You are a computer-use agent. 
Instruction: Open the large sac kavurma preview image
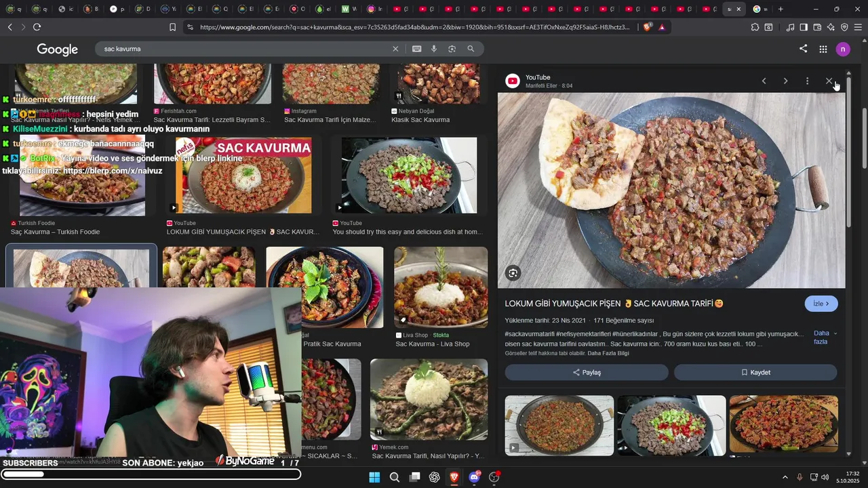tap(671, 190)
